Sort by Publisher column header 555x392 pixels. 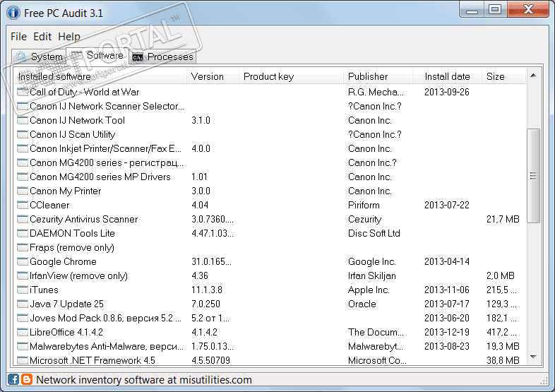click(378, 76)
